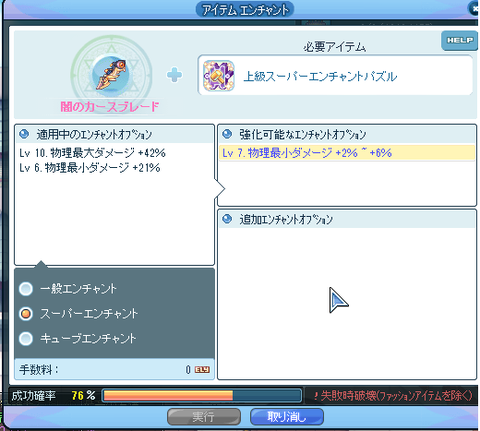Screen dimensions: 480x431
Task: Open the HELP button
Action: 460,41
